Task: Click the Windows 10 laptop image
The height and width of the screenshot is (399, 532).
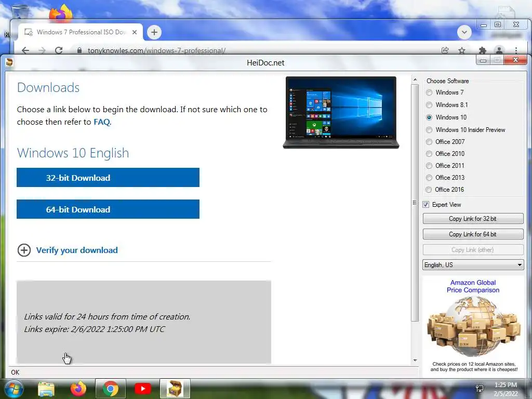Action: tap(341, 112)
